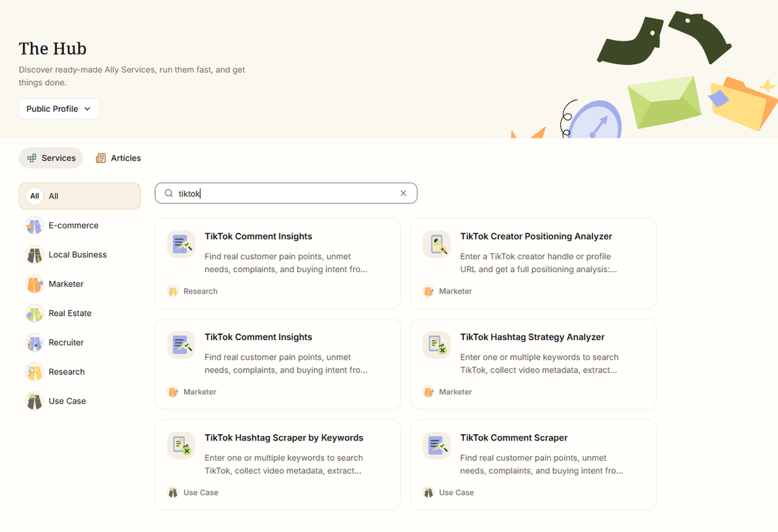Open TikTok Hashtag Strategy Analyzer title

[532, 337]
